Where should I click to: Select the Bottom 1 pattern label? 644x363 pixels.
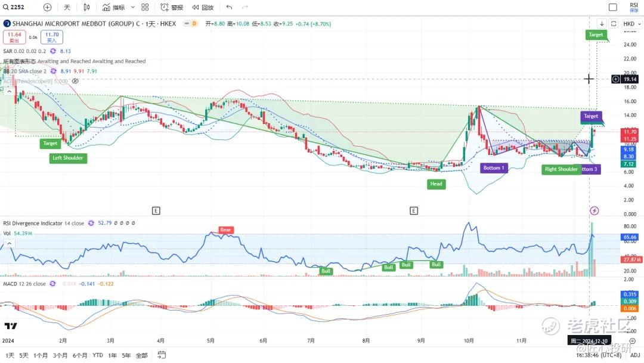pyautogui.click(x=494, y=168)
